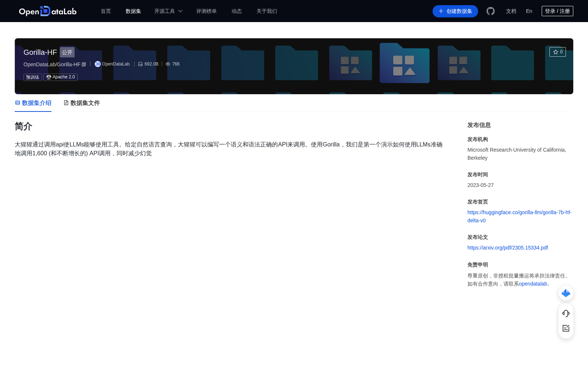Open the feedback edit icon
This screenshot has height=368, width=588.
click(566, 328)
